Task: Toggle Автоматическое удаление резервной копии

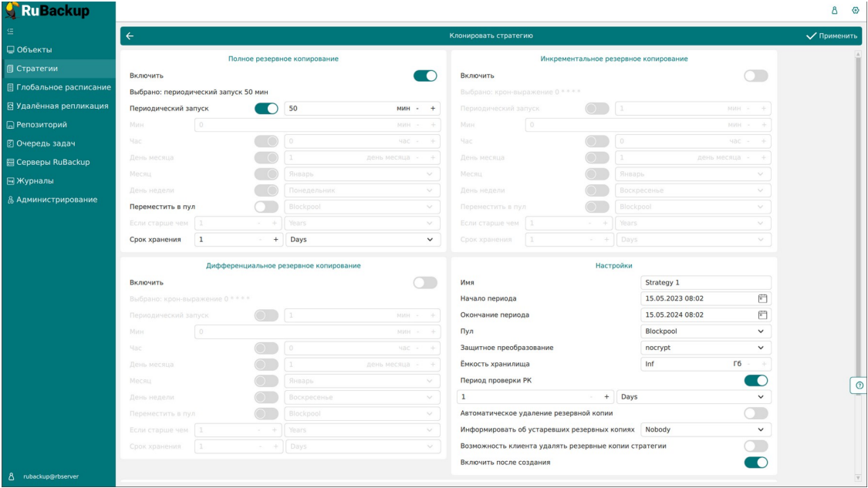Action: (755, 413)
